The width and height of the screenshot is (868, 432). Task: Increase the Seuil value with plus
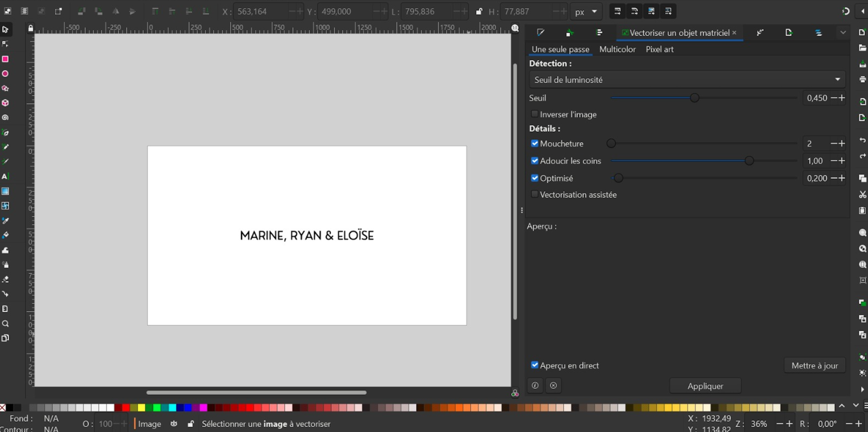[x=842, y=98]
